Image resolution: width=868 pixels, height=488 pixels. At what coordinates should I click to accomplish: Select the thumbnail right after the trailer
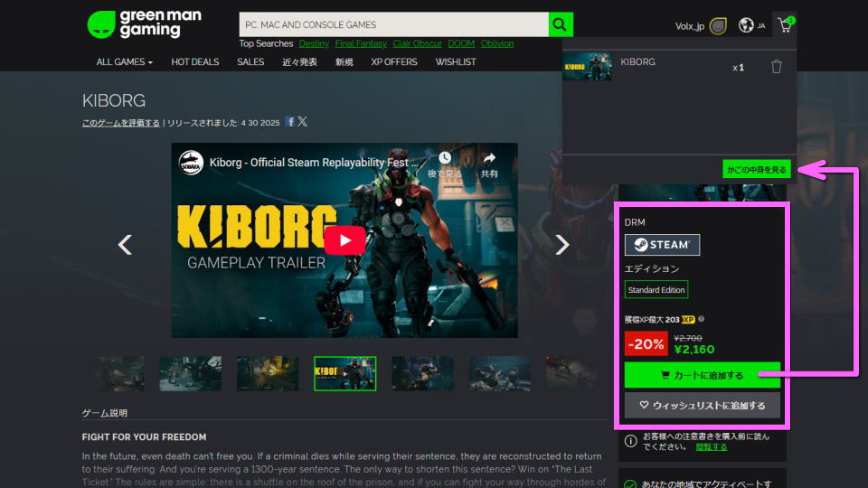coord(422,373)
